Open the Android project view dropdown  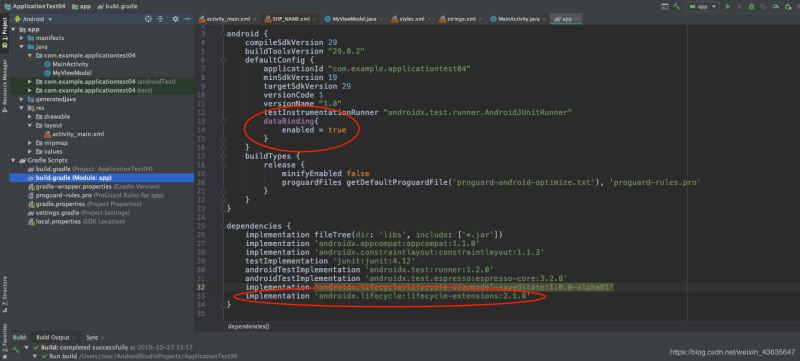pyautogui.click(x=34, y=19)
